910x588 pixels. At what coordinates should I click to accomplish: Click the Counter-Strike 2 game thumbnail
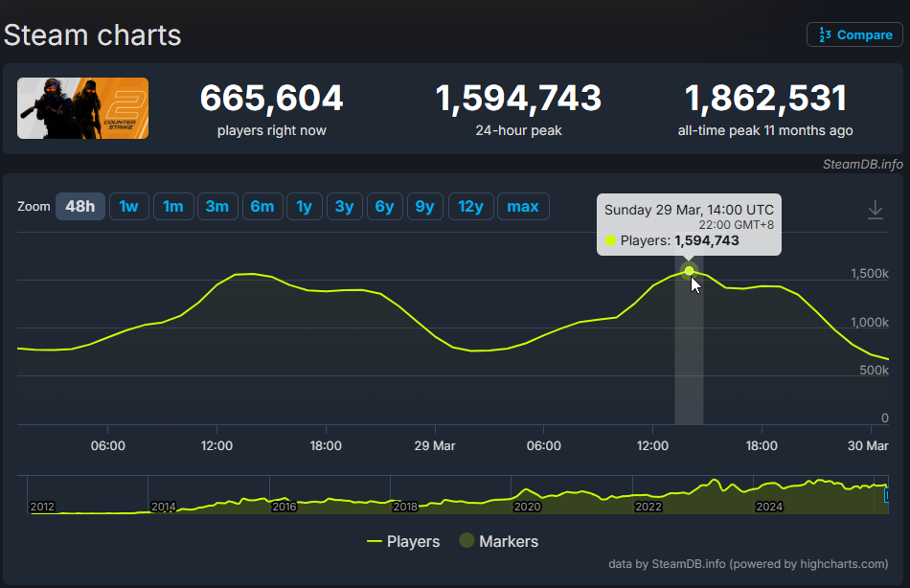click(x=83, y=108)
